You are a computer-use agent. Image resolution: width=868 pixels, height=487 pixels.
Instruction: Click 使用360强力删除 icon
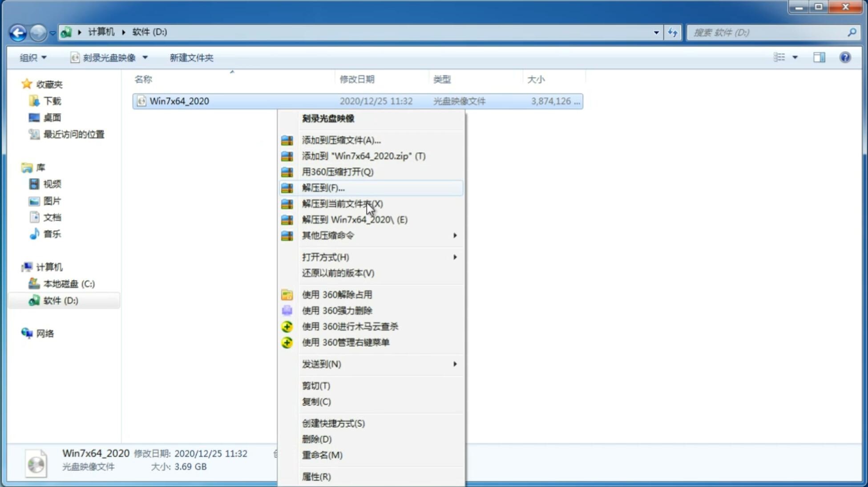[x=286, y=310]
